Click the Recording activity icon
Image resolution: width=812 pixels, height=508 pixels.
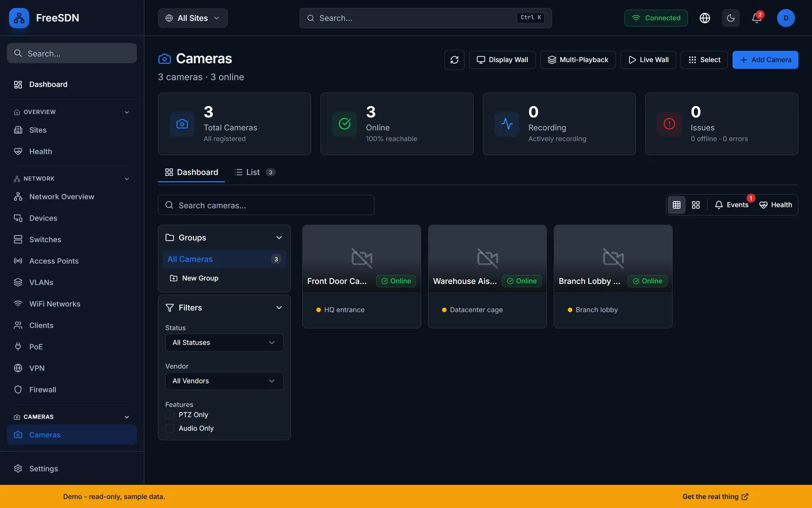[507, 124]
